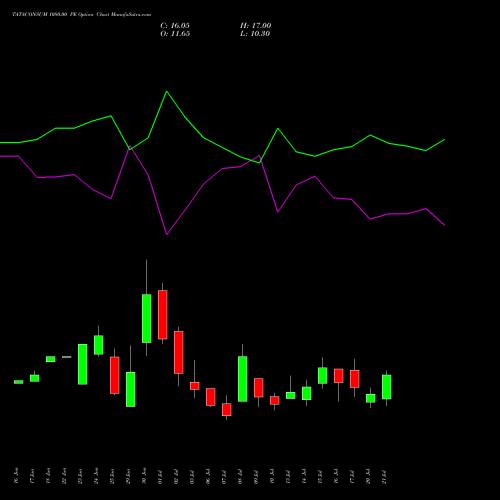Select the tall green candle for 30 Jun
The width and height of the screenshot is (500, 500).
click(x=147, y=318)
